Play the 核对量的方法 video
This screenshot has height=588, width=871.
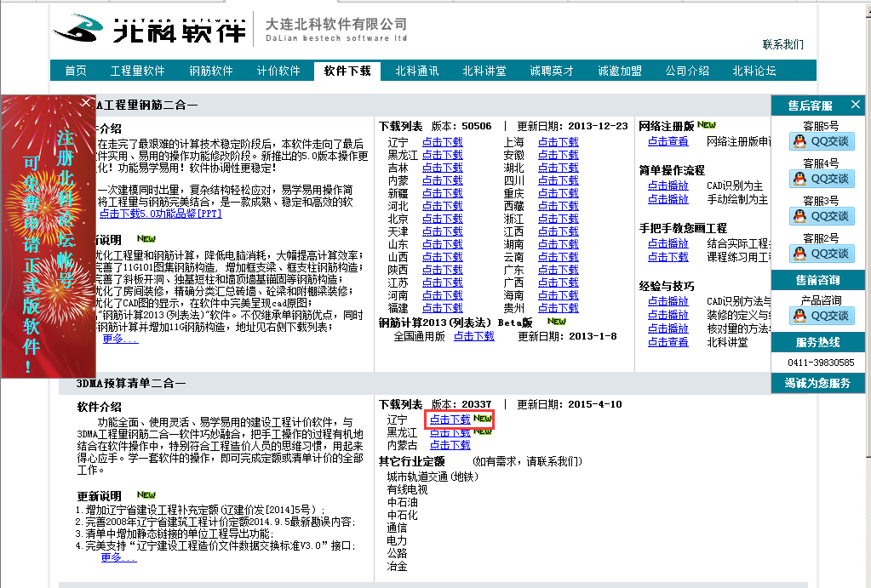click(668, 328)
